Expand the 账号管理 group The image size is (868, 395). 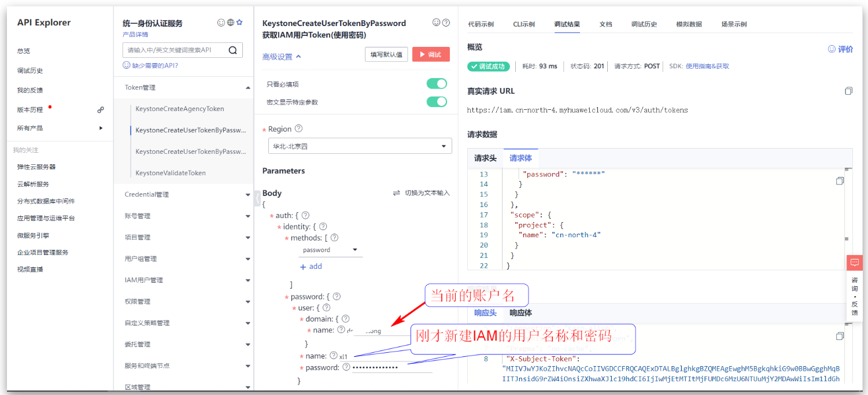coord(248,216)
